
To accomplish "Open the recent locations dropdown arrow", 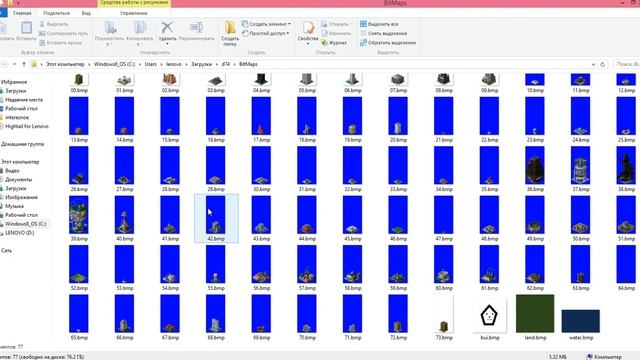I will tap(14, 64).
